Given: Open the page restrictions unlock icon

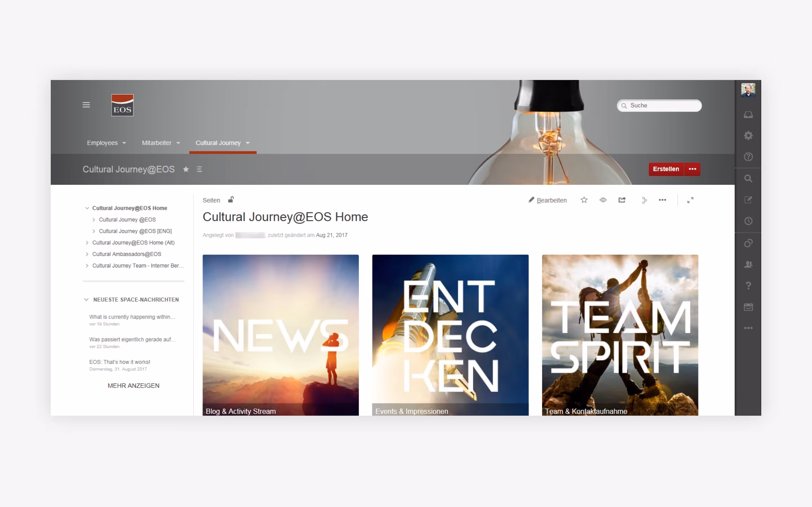Looking at the screenshot, I should point(231,200).
